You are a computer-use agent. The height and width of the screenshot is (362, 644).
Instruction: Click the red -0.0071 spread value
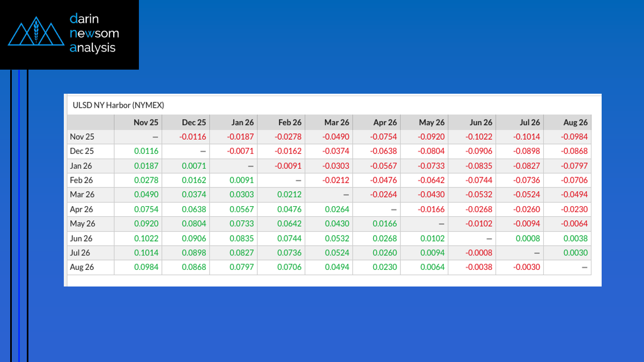click(x=240, y=152)
